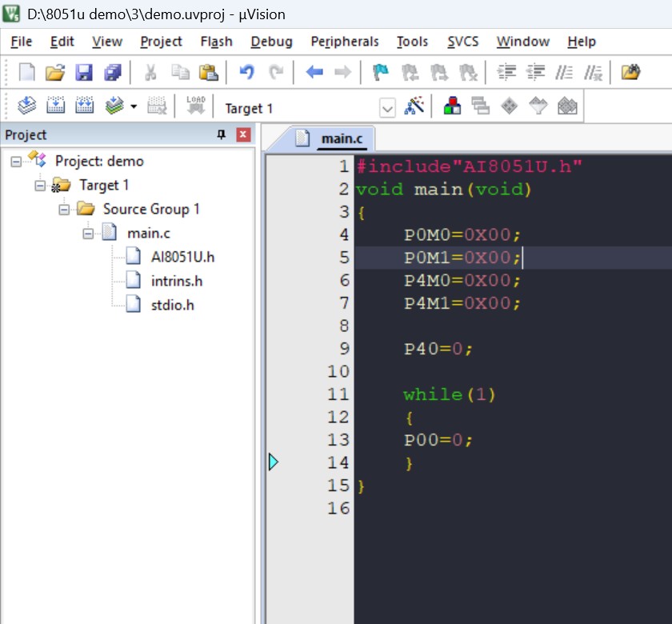Open the Peripherals menu
This screenshot has height=624, width=672.
click(x=344, y=42)
